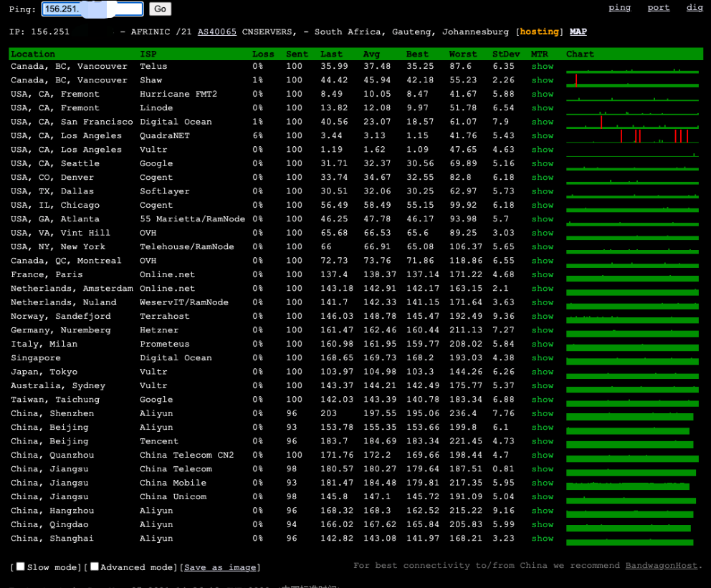711x588 pixels.
Task: Open the MAP link
Action: pyautogui.click(x=578, y=32)
